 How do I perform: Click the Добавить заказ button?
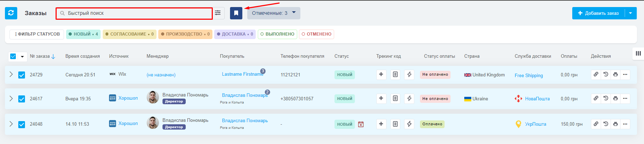click(x=599, y=13)
